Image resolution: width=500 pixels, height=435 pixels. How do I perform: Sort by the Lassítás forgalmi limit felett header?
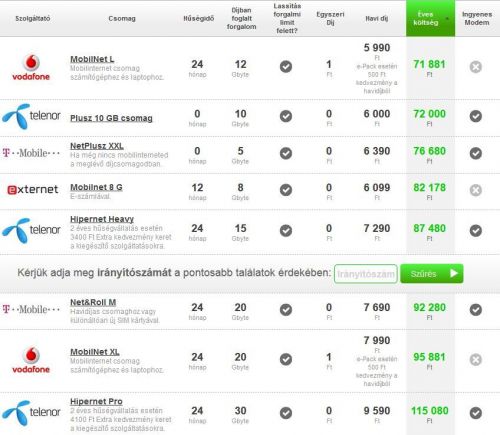287,18
